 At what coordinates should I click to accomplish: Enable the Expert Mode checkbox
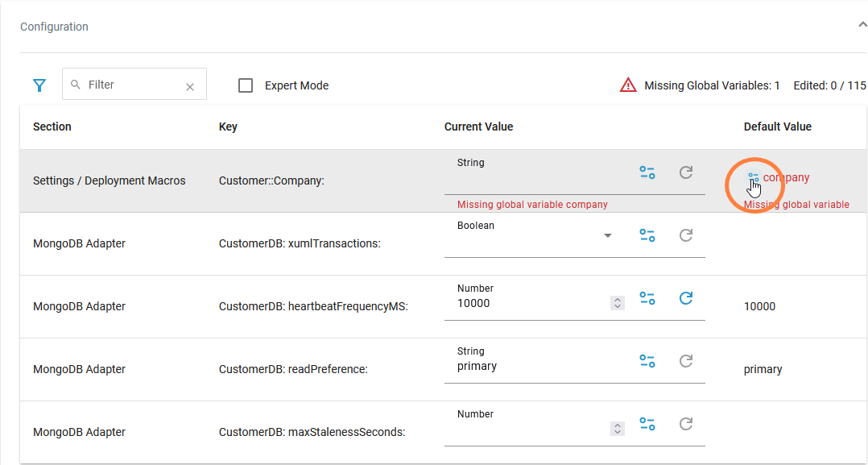tap(246, 85)
